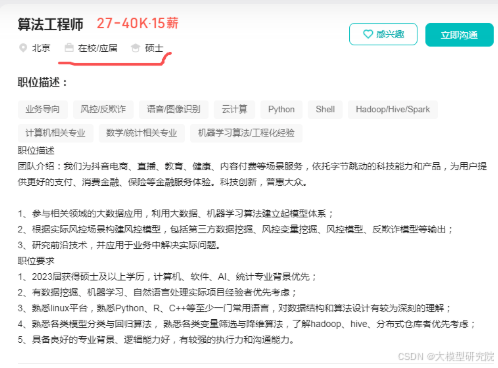Viewport: 498px width, 368px height.
Task: Click the salary text 27-40K·15薪
Action: coord(137,23)
